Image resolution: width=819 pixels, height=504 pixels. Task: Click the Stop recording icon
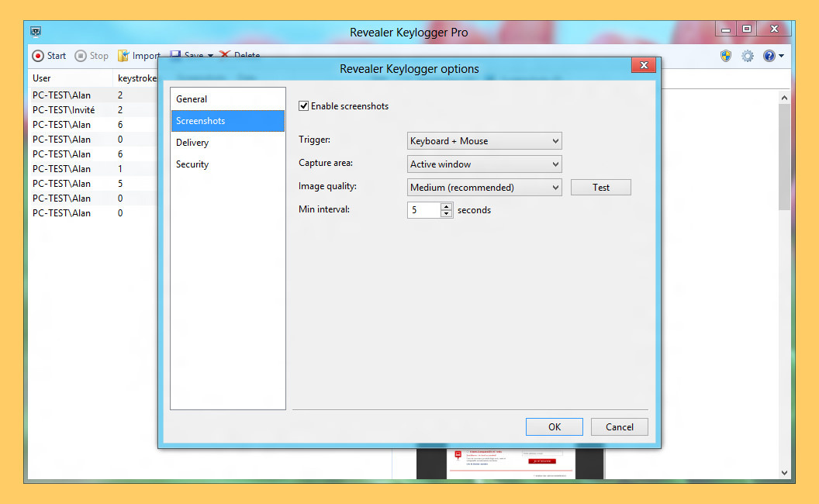[81, 56]
